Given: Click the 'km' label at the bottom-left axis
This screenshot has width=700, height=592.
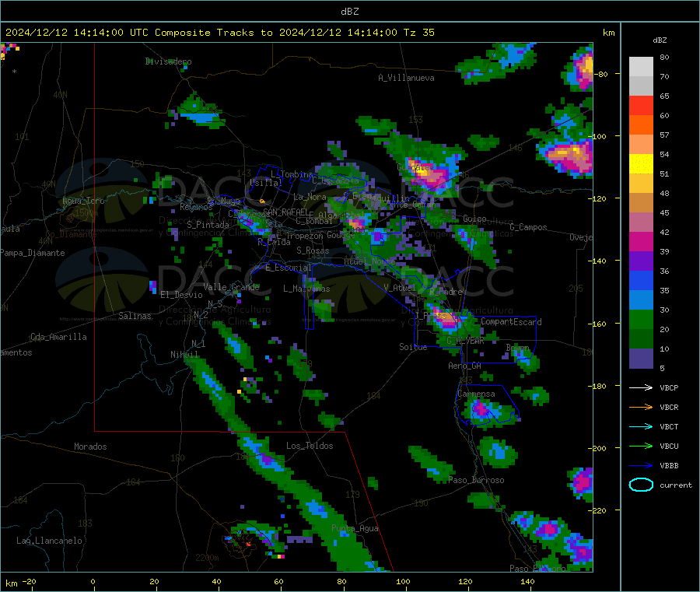Looking at the screenshot, I should pos(11,583).
